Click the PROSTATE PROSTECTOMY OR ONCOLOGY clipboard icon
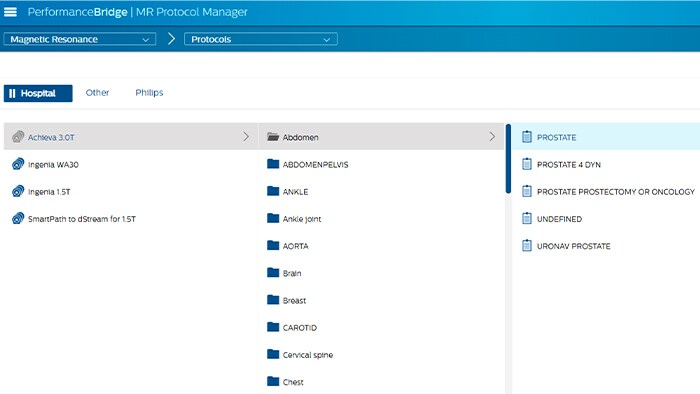The width and height of the screenshot is (700, 394). coord(527,191)
